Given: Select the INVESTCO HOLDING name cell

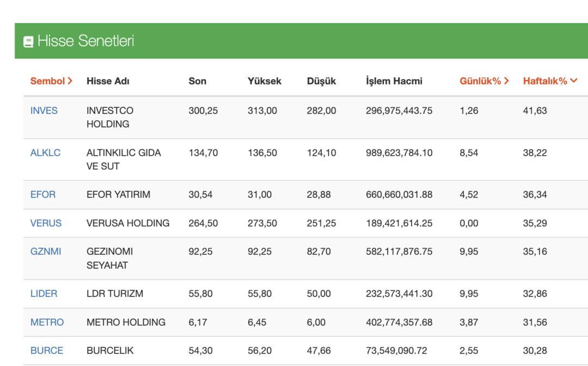Looking at the screenshot, I should pos(109,117).
